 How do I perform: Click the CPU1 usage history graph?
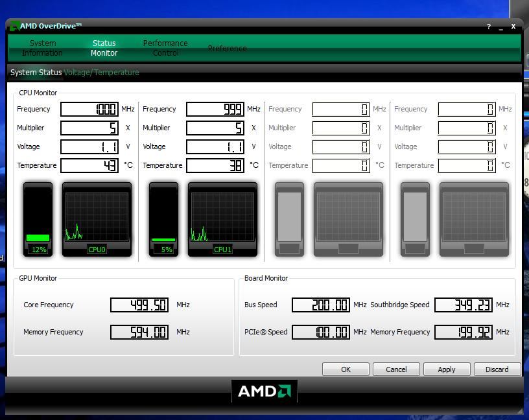pos(222,216)
